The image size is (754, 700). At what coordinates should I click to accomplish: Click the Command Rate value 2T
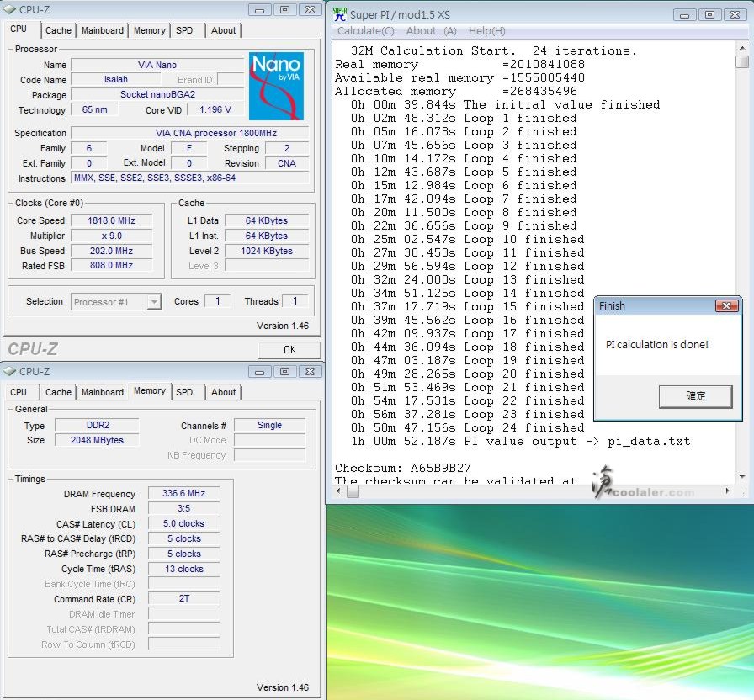183,598
